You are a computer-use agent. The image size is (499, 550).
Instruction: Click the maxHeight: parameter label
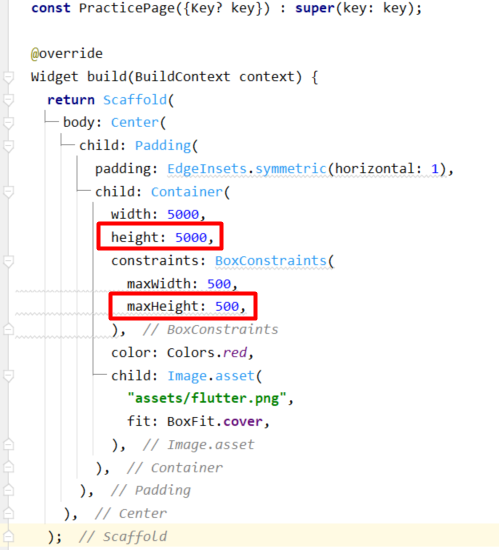[x=167, y=307]
